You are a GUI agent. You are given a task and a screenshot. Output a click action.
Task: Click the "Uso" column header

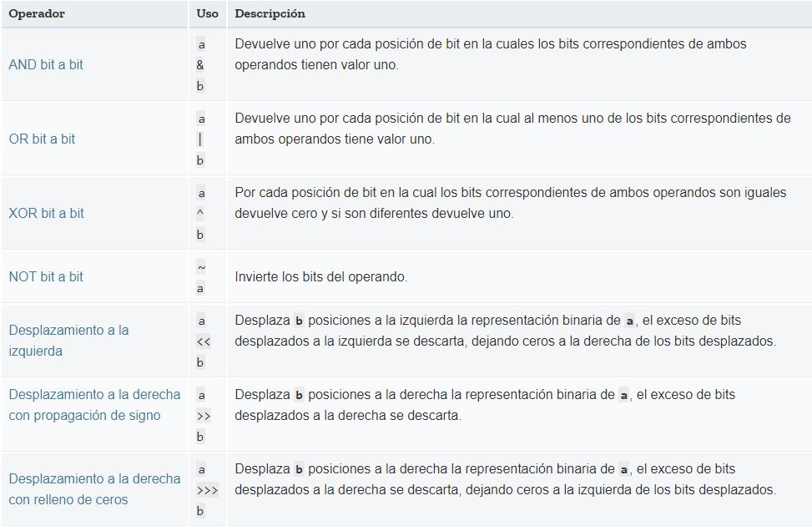coord(207,14)
